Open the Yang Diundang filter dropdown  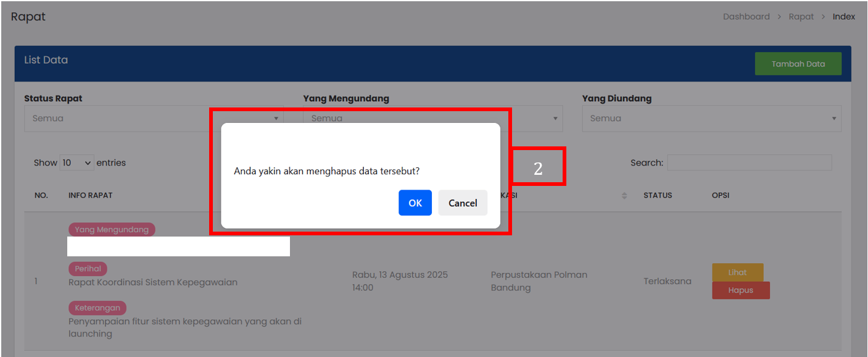711,119
